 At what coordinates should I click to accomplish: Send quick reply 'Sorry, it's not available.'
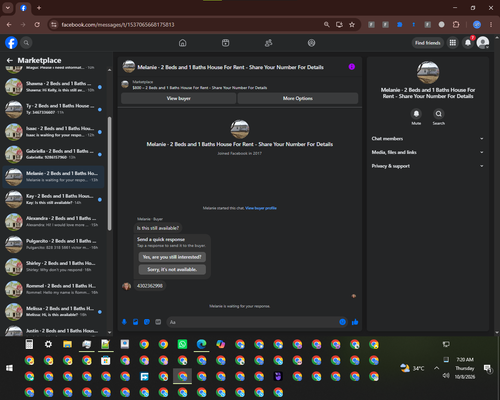tap(172, 269)
